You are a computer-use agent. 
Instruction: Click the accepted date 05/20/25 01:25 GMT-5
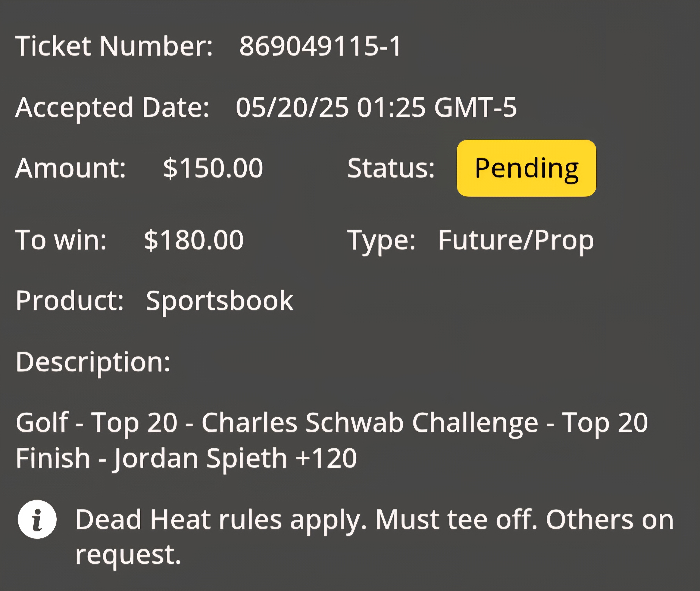point(376,108)
